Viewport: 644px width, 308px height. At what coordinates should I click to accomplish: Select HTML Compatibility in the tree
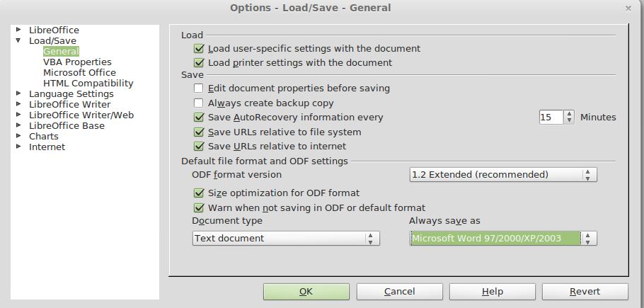pos(88,84)
